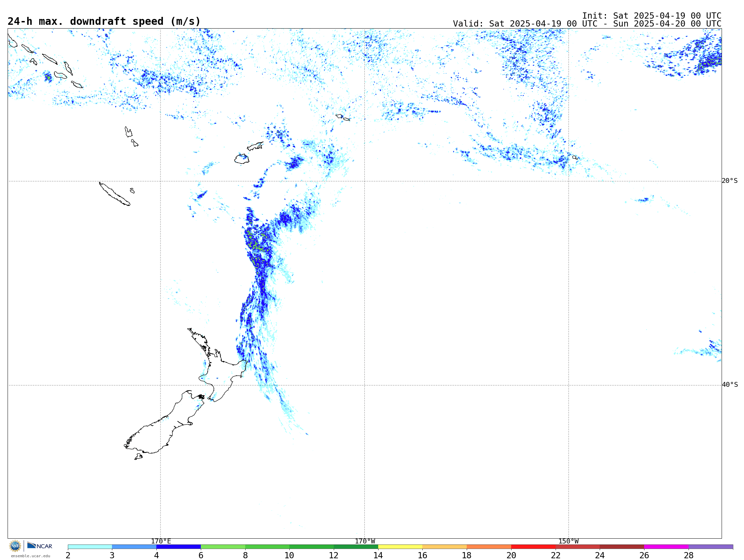Open the ensemble.ucar.edu link text

[31, 556]
